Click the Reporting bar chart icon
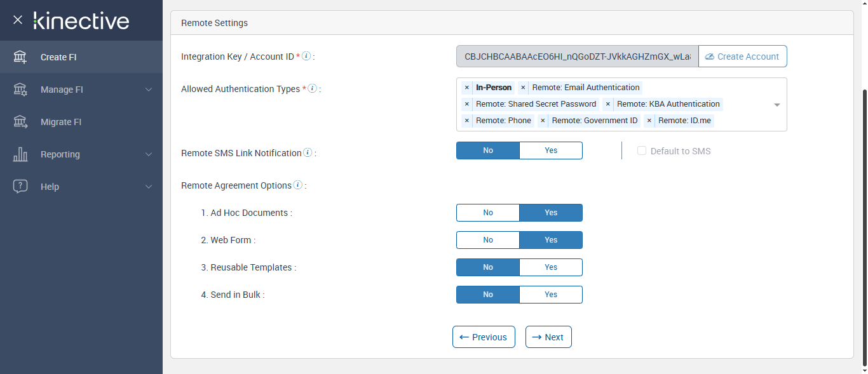The height and width of the screenshot is (374, 868). pos(20,154)
